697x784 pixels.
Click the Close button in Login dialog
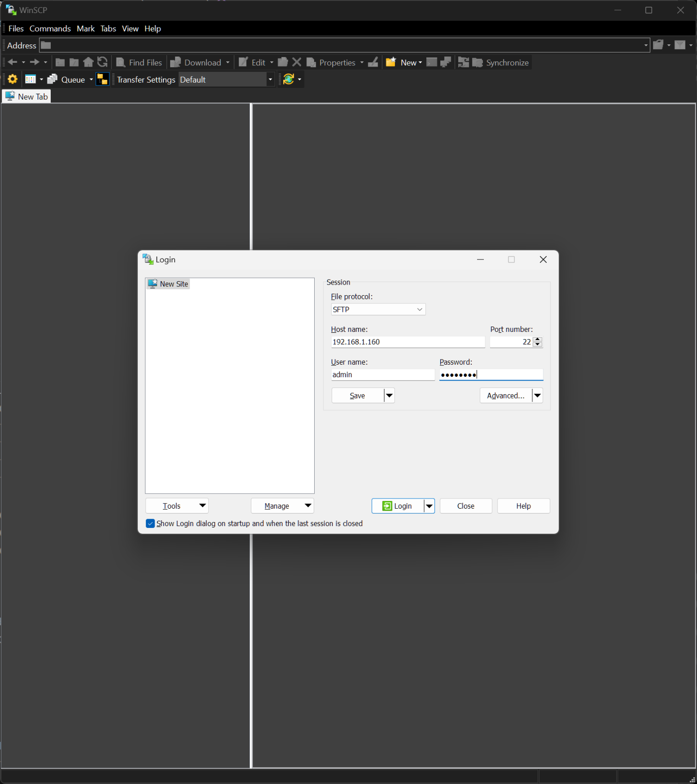click(x=466, y=506)
